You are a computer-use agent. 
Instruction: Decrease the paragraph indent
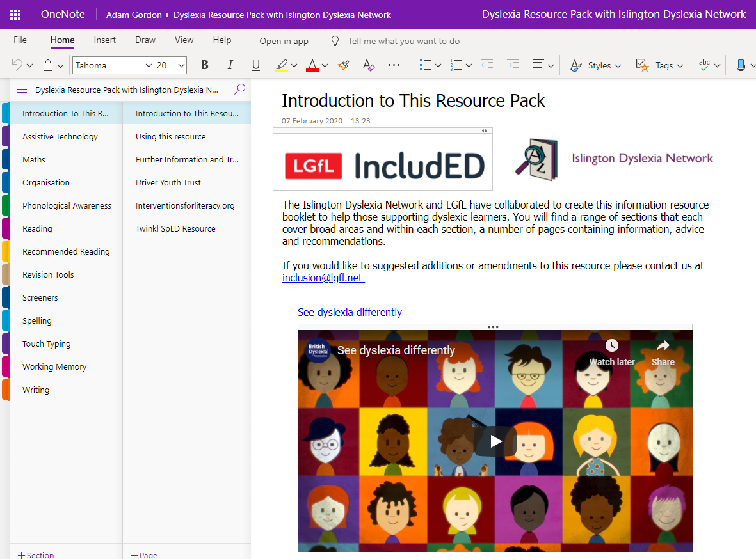487,65
